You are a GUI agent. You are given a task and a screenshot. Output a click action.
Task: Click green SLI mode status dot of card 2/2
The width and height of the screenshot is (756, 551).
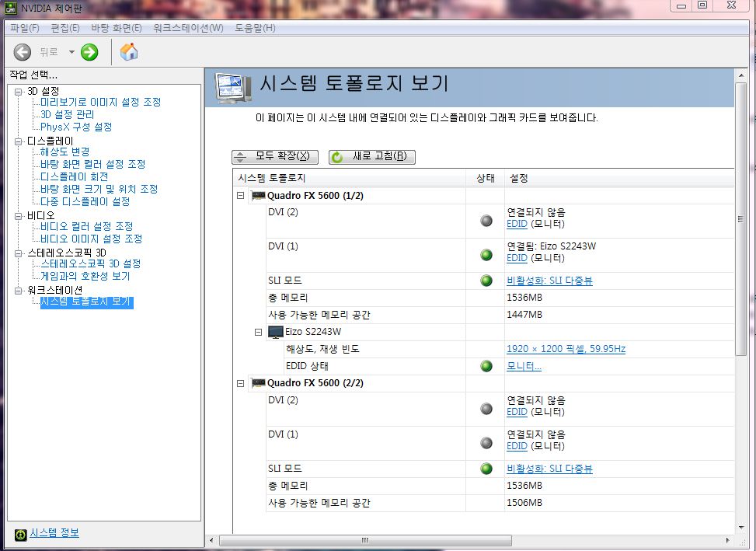[x=486, y=469]
